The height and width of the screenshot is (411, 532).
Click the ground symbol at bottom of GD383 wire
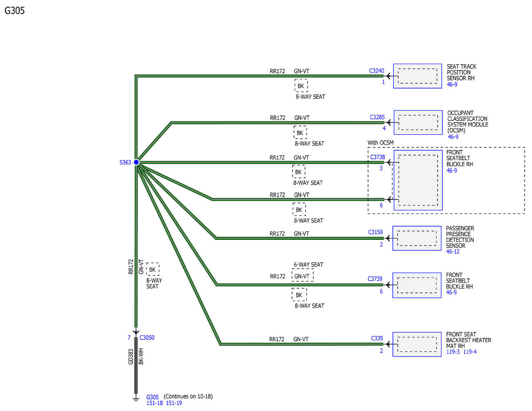click(x=136, y=398)
